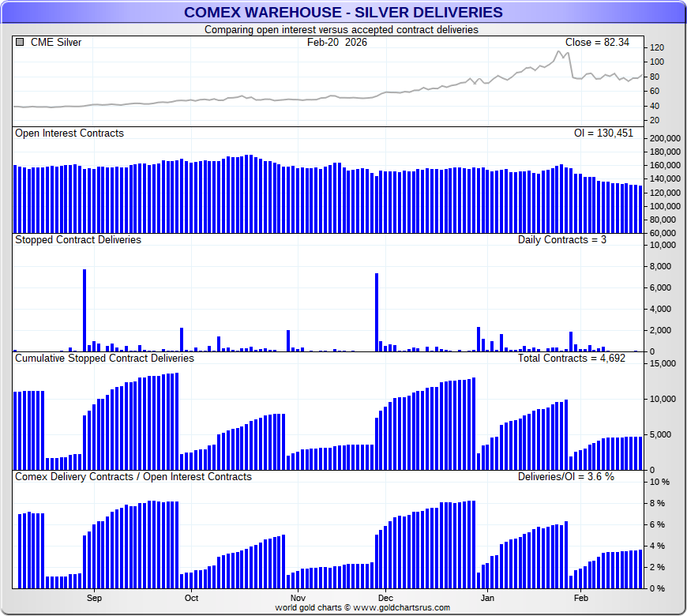The height and width of the screenshot is (616, 687).
Task: Select the Cumulative Stopped Contract Deliveries label
Action: click(x=104, y=358)
